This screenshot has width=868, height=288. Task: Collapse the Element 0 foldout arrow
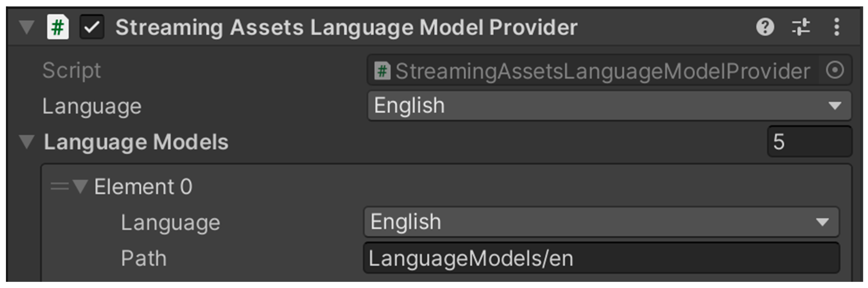coord(80,186)
